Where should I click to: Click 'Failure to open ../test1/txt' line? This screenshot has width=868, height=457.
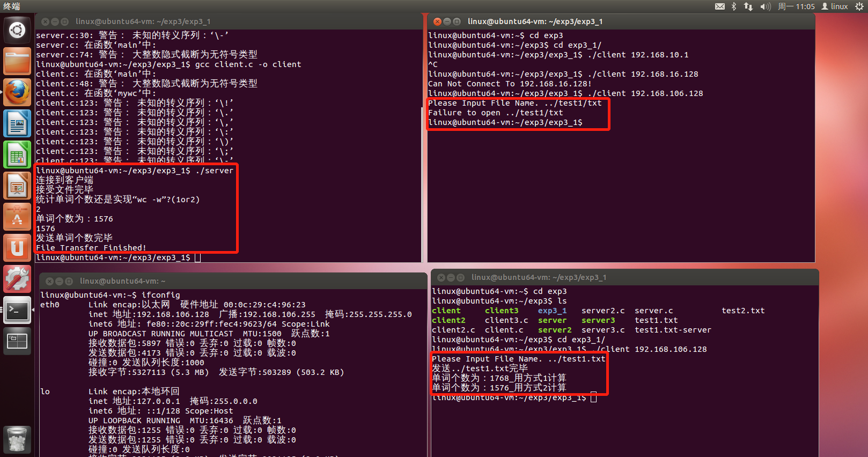click(496, 113)
